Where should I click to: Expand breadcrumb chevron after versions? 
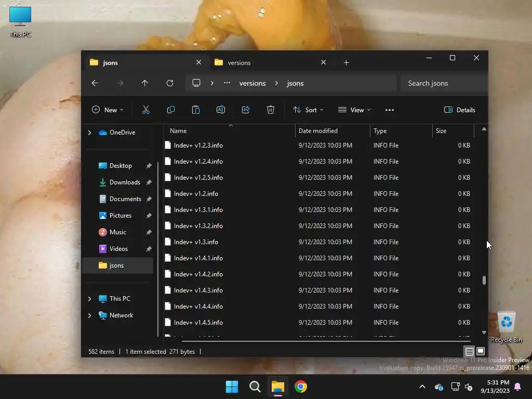pyautogui.click(x=276, y=83)
